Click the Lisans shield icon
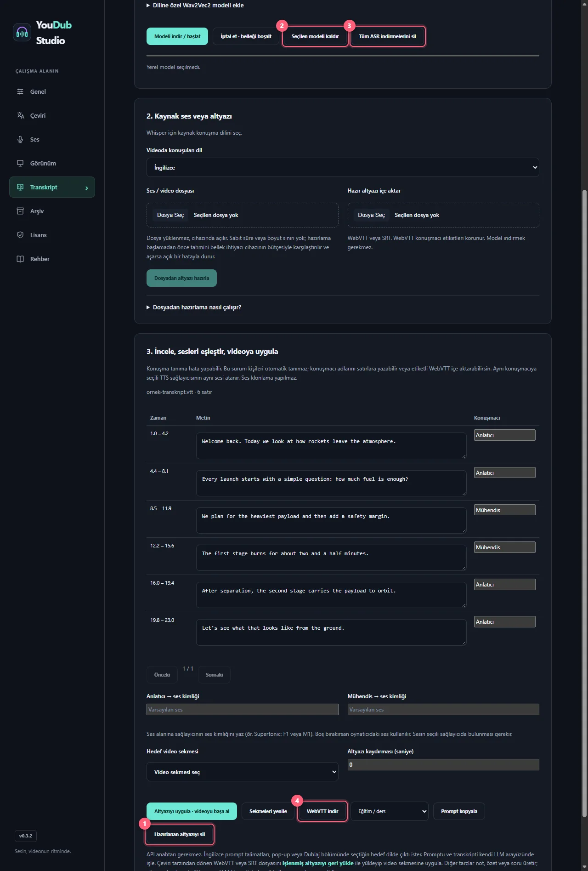The height and width of the screenshot is (871, 588). point(20,235)
